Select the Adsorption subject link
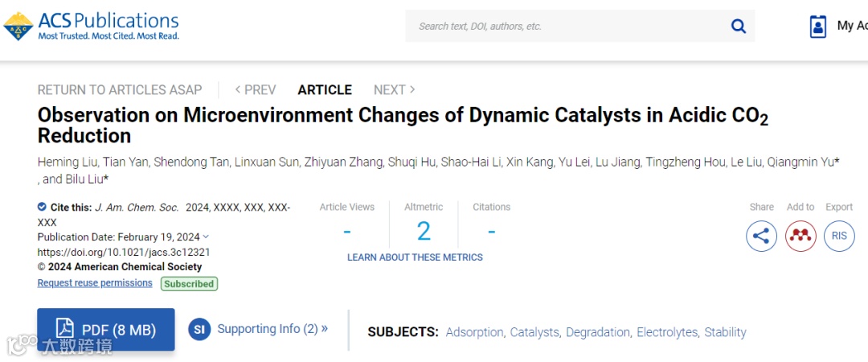The width and height of the screenshot is (868, 362). click(474, 332)
